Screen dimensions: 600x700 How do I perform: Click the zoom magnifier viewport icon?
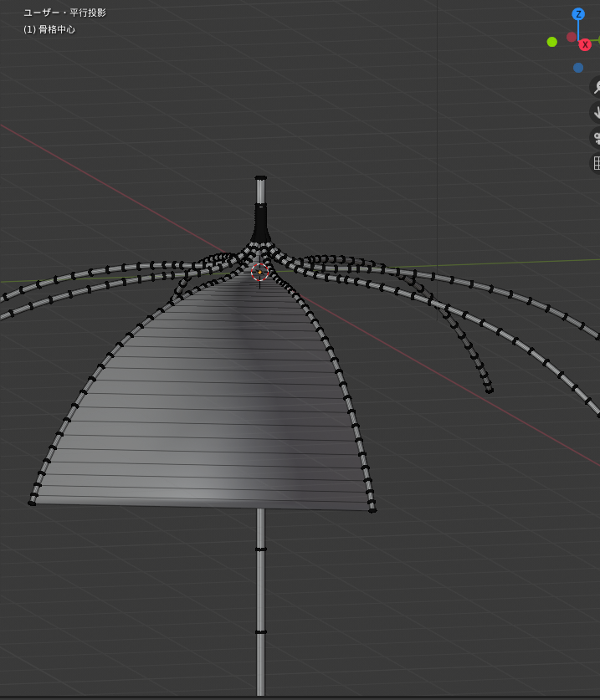point(597,87)
